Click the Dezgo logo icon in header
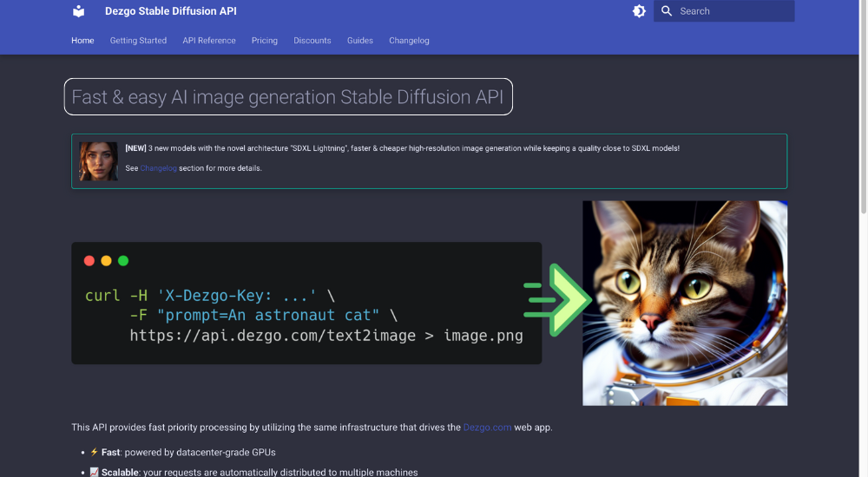Viewport: 868px width, 477px height. pos(79,11)
